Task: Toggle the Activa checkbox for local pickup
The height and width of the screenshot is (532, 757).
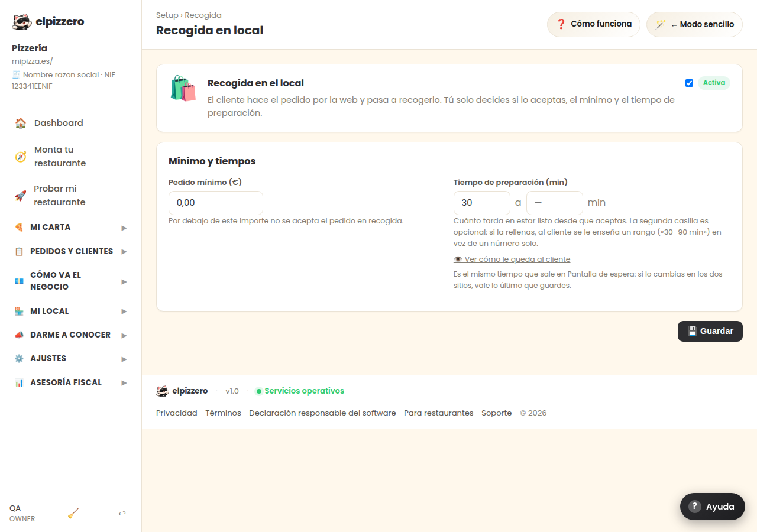Action: [689, 83]
